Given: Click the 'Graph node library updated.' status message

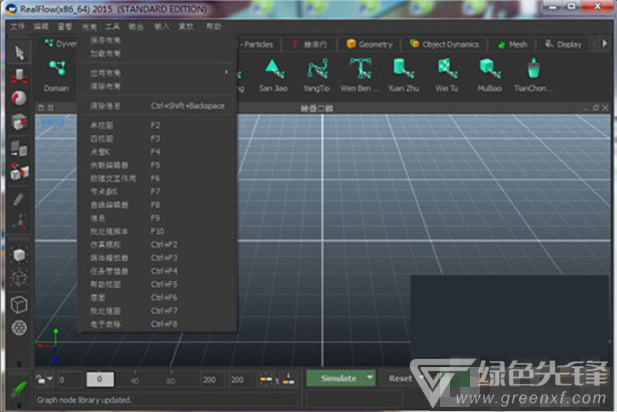Looking at the screenshot, I should coord(84,400).
